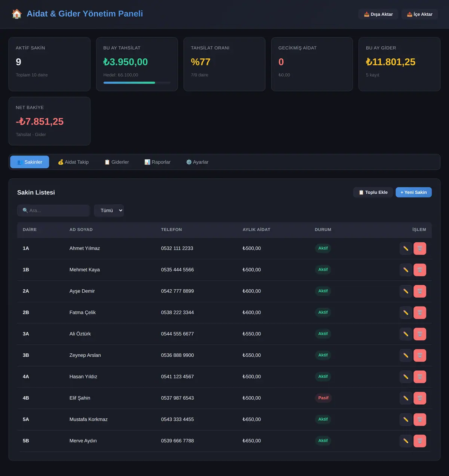
Task: Delete Mehmet Kaya's record
Action: click(420, 270)
